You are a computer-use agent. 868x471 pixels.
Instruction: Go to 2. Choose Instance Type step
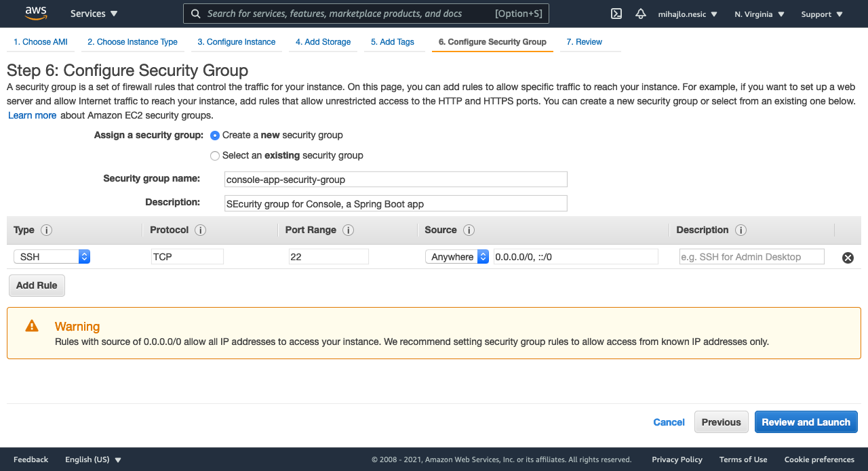point(132,42)
